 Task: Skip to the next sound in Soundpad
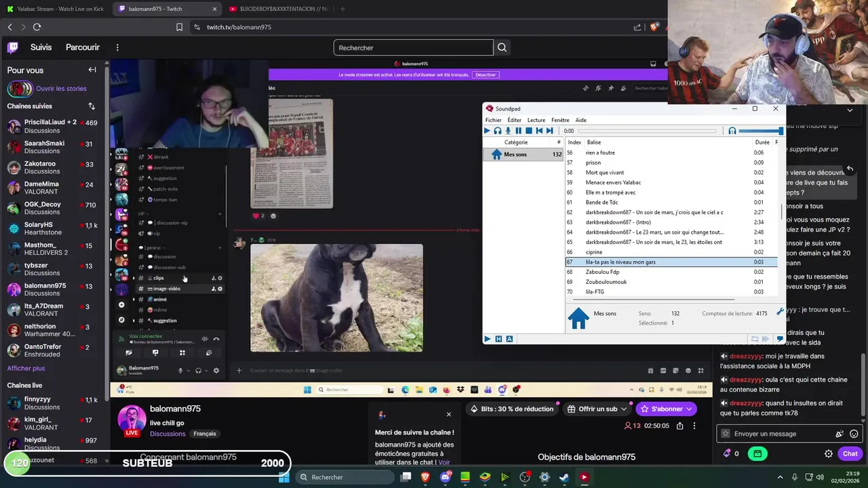pyautogui.click(x=549, y=131)
